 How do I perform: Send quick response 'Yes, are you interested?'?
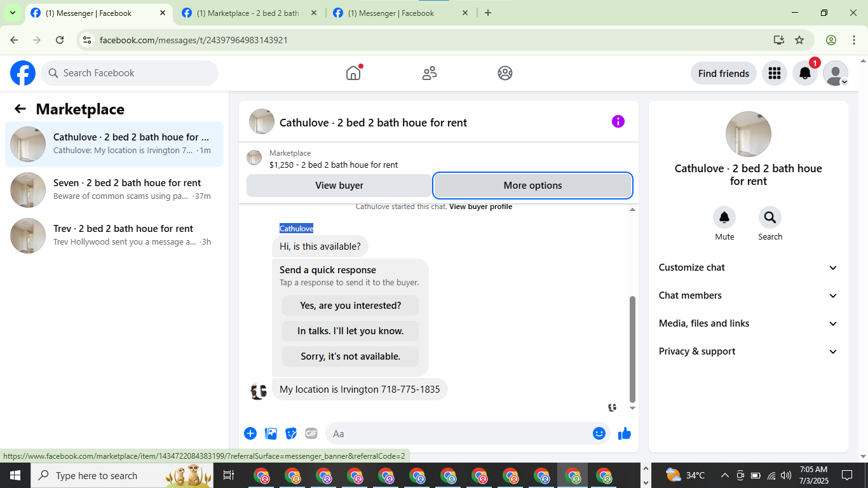pyautogui.click(x=351, y=306)
